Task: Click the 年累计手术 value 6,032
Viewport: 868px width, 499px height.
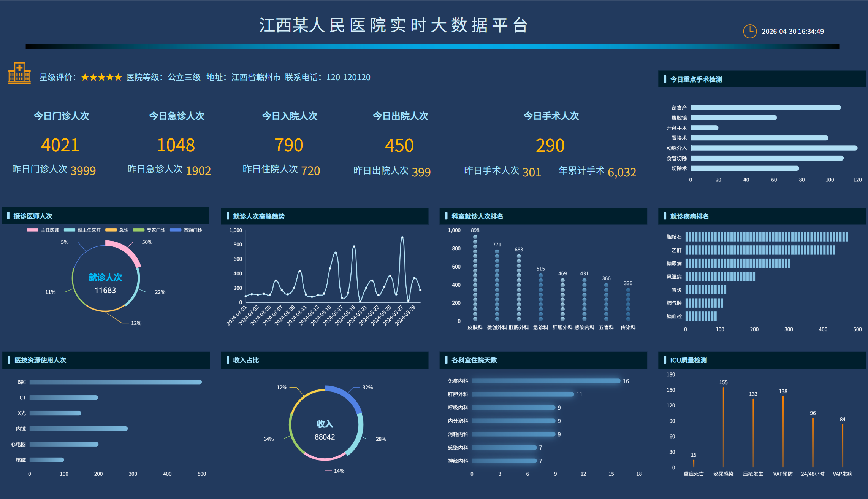Action: click(x=622, y=172)
